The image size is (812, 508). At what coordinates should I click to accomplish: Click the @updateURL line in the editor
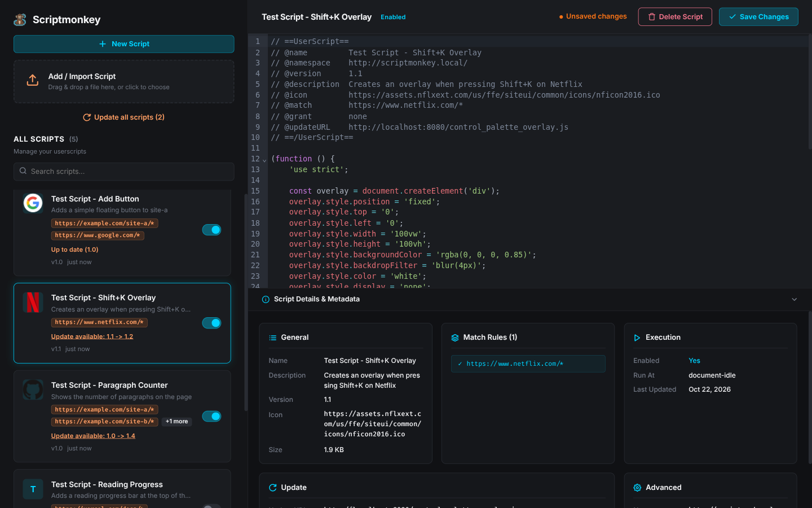pyautogui.click(x=420, y=127)
